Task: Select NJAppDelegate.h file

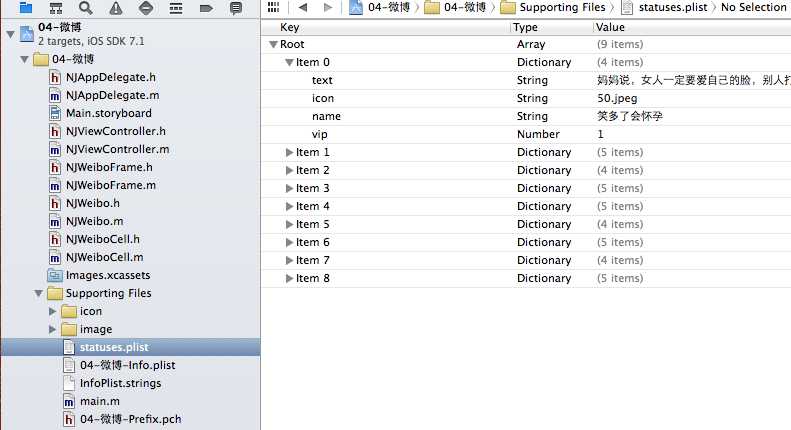Action: point(110,77)
